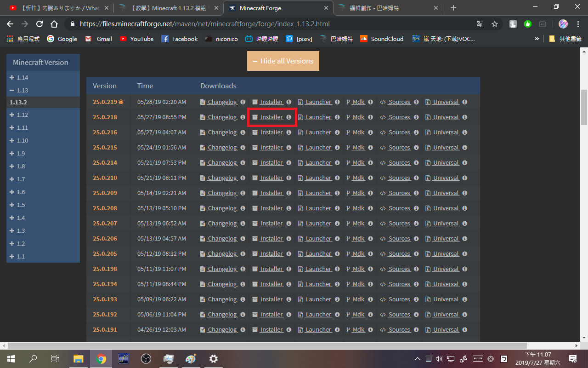Viewport: 588px width, 368px height.
Task: Click the vertical page scrollbar thumb
Action: (x=584, y=107)
